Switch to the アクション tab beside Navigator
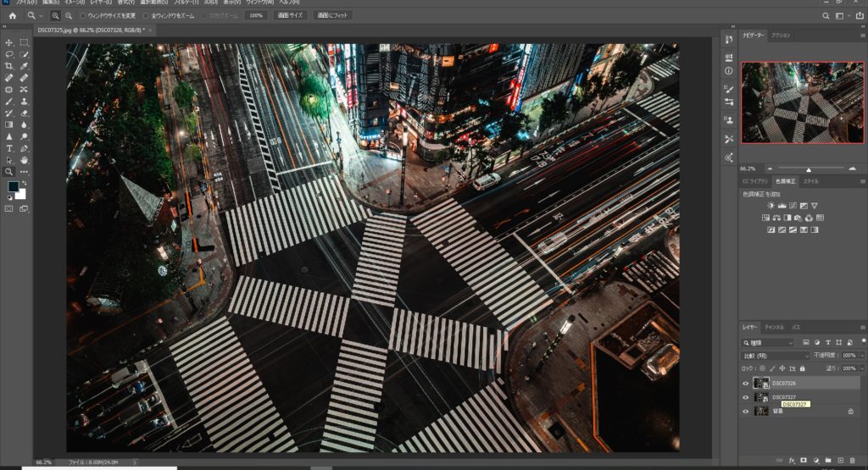This screenshot has width=868, height=470. click(781, 36)
